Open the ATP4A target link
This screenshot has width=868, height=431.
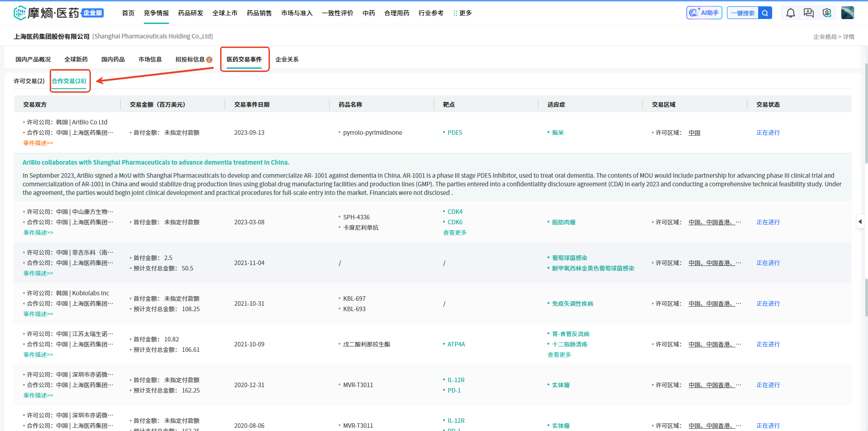456,344
